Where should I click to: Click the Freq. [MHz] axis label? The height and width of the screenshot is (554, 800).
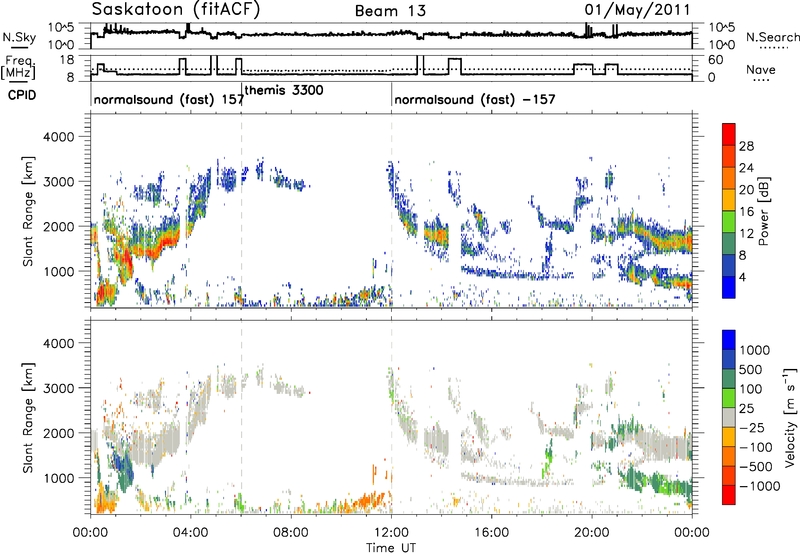click(18, 68)
